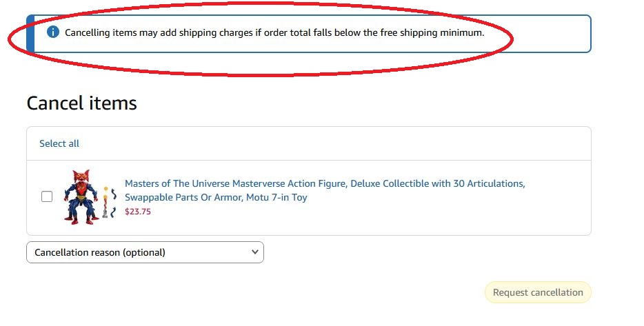
Task: Click the "Swappable Parts Or Armor, Motu 7-in Toy" line
Action: (216, 197)
